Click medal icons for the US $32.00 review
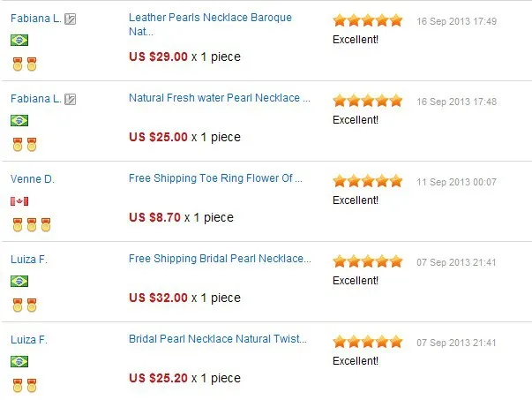Viewport: 532px width, 400px height. pyautogui.click(x=25, y=305)
